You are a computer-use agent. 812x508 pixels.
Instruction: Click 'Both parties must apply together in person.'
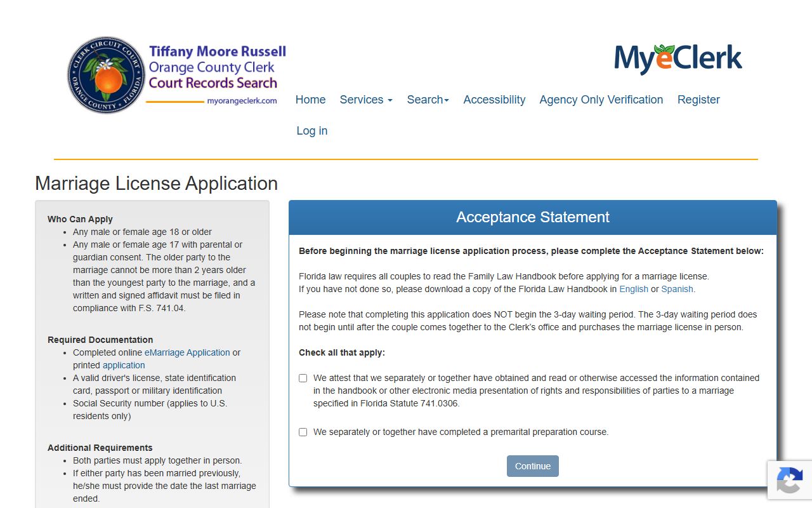point(157,460)
